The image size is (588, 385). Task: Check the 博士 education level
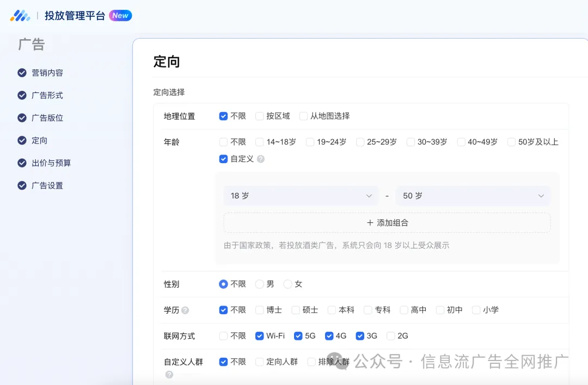[259, 309]
